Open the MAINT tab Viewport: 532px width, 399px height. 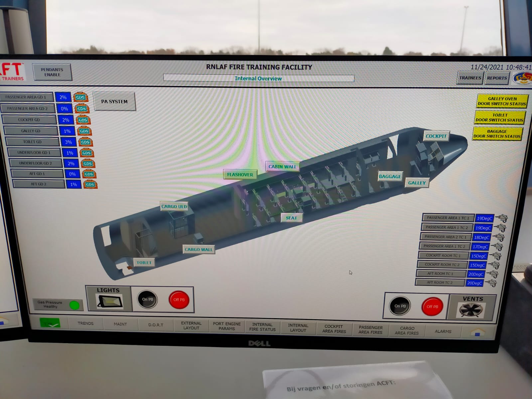pos(120,324)
